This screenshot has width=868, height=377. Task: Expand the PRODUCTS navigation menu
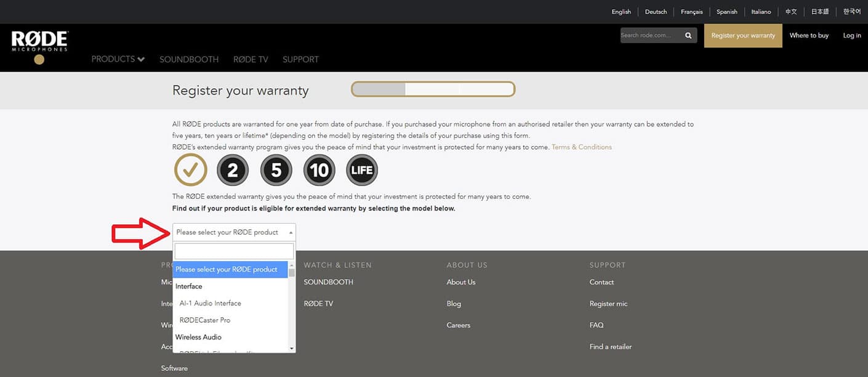point(118,59)
